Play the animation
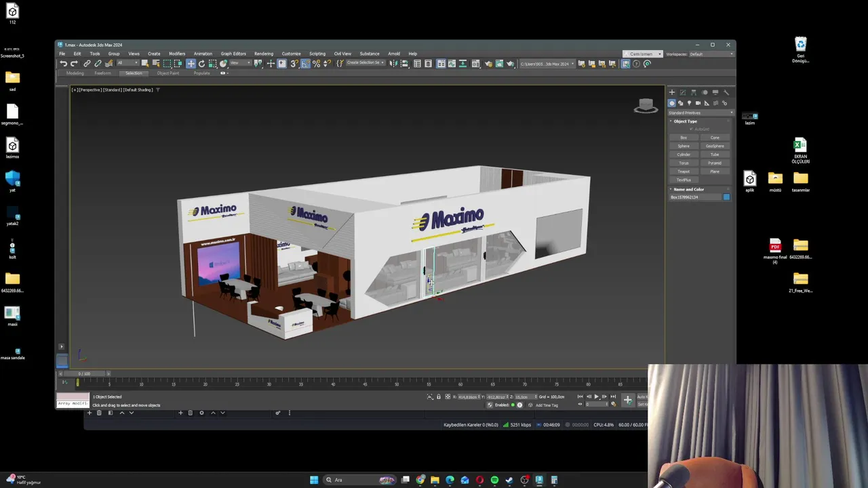868x488 pixels. point(596,396)
